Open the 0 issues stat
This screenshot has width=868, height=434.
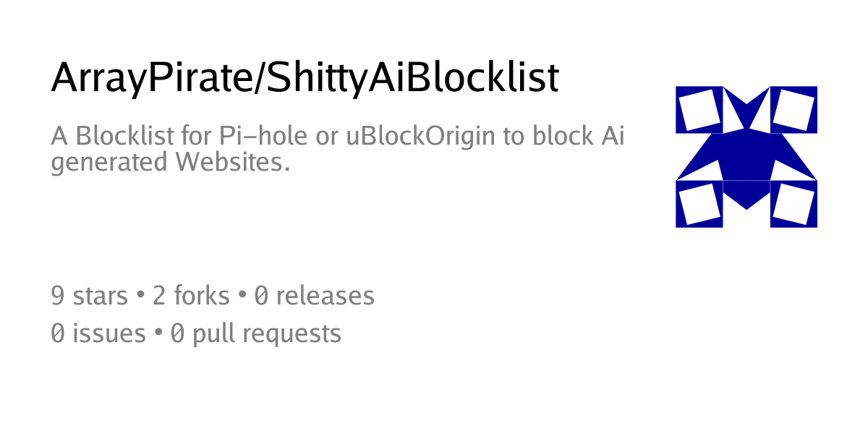(98, 333)
